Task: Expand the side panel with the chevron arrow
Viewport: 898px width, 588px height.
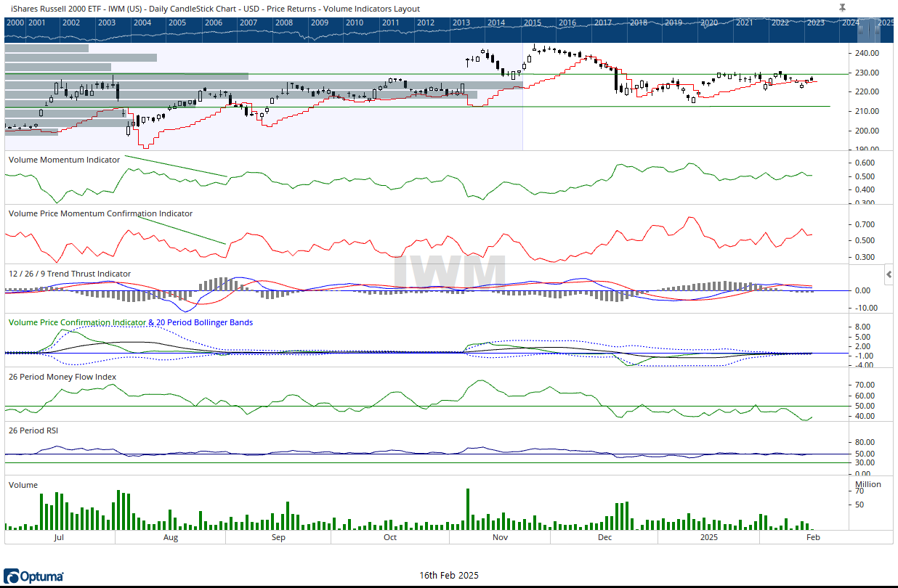Action: [x=889, y=274]
